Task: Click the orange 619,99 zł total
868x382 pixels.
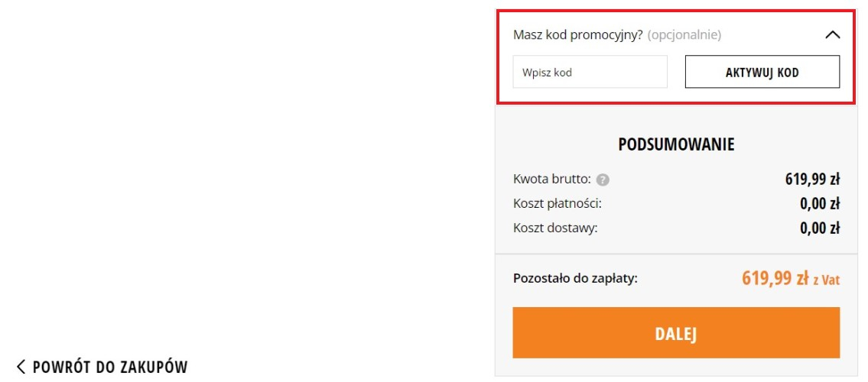Action: pos(775,278)
